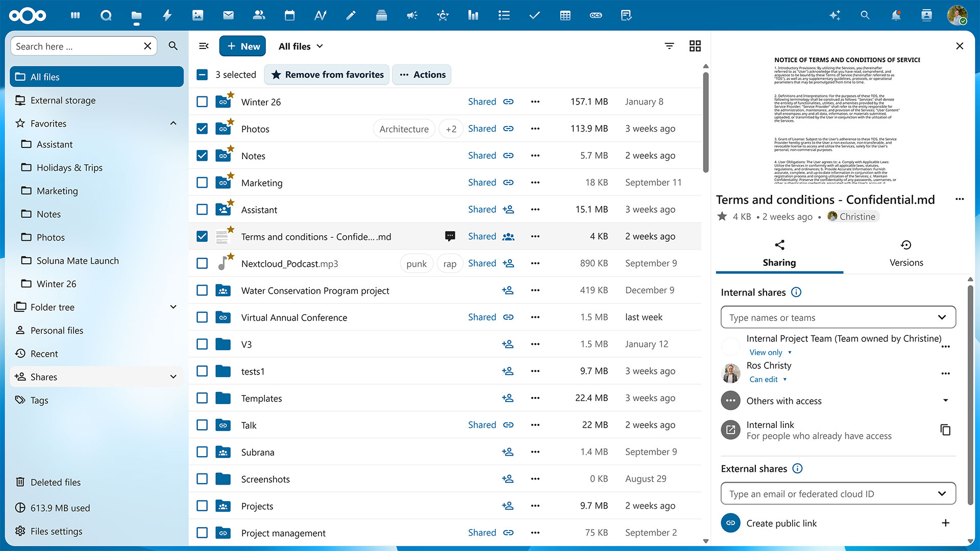Open notifications bell in the top bar

[895, 15]
